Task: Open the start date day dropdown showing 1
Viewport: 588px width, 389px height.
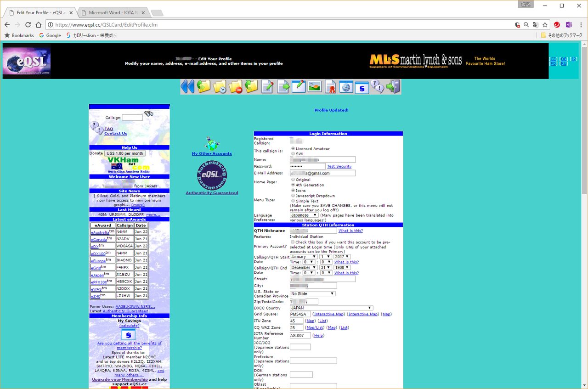Action: (x=326, y=257)
